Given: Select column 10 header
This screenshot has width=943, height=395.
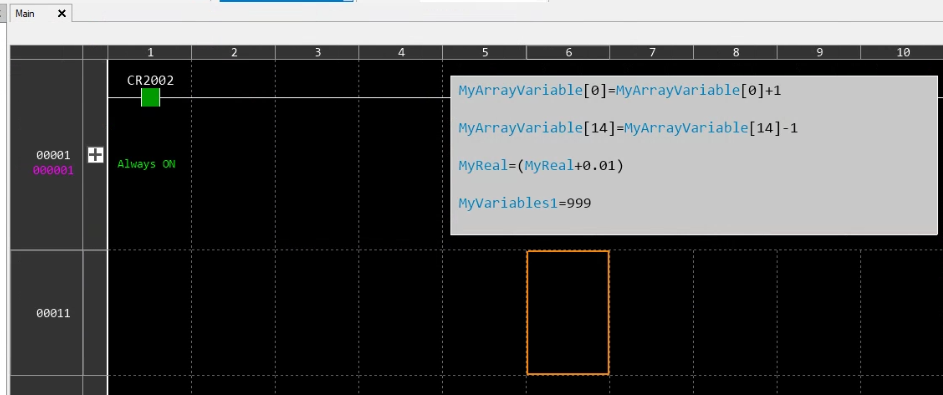Looking at the screenshot, I should tap(902, 53).
